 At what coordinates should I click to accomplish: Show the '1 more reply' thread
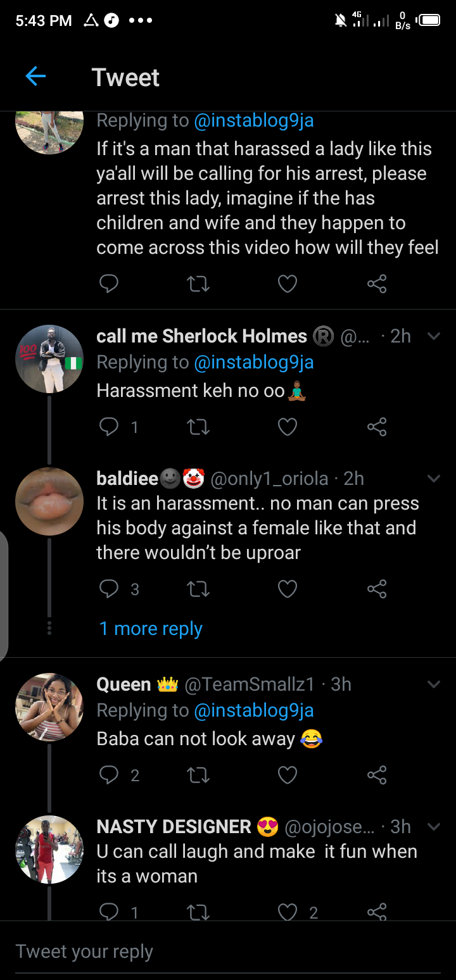(x=151, y=629)
